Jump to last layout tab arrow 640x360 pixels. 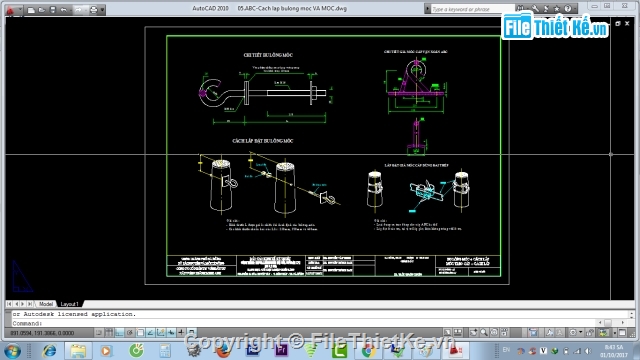click(x=30, y=304)
